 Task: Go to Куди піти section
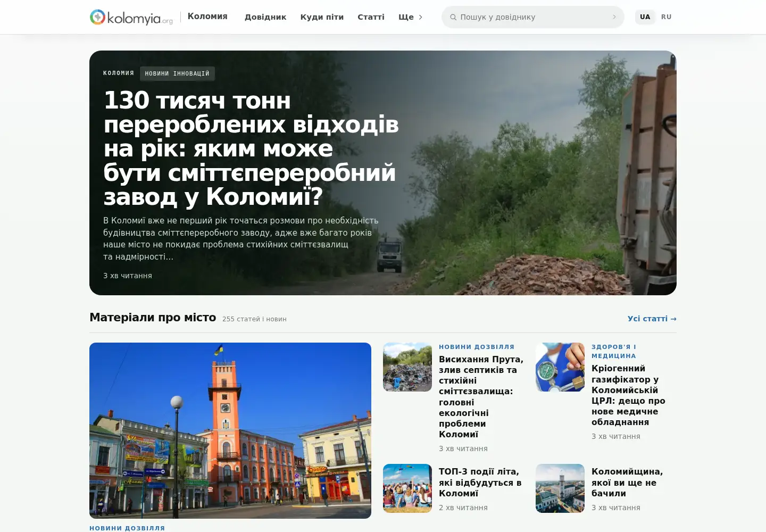pos(322,17)
